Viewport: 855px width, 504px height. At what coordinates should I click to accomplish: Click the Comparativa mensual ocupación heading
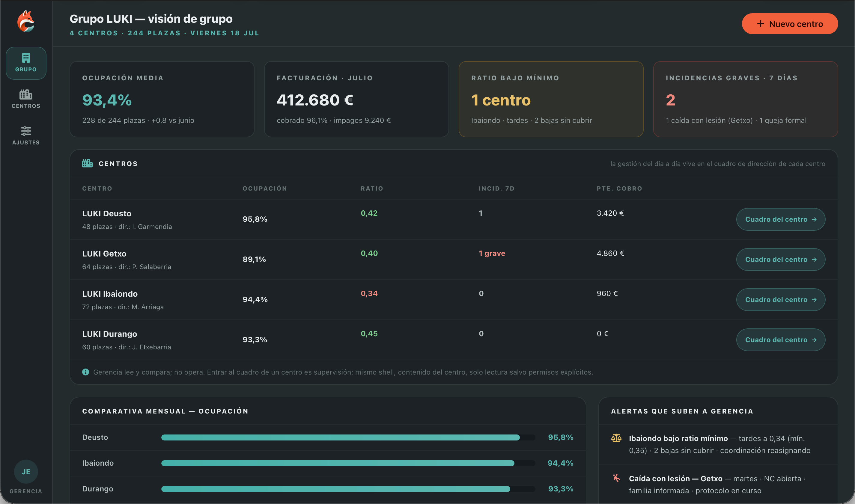(165, 411)
